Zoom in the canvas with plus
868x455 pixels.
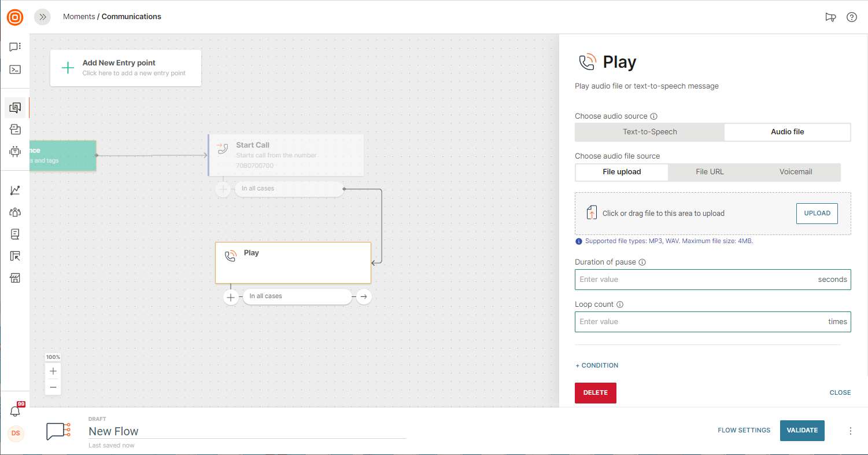(x=53, y=371)
